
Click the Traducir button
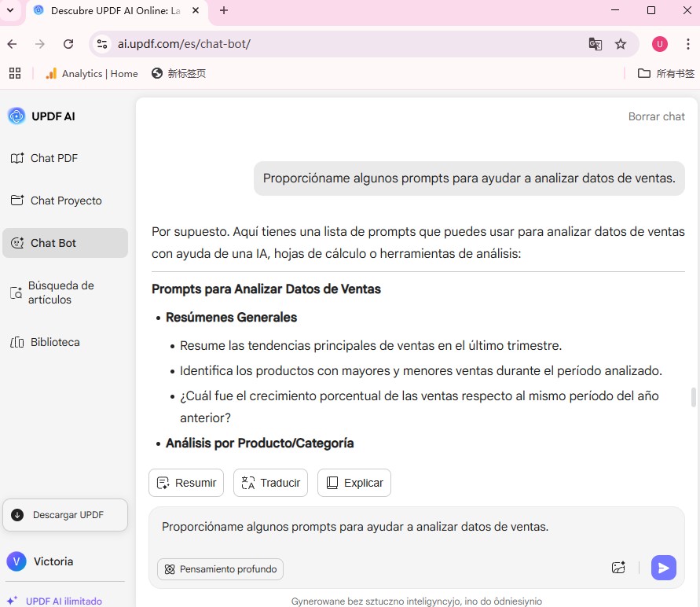(x=270, y=483)
